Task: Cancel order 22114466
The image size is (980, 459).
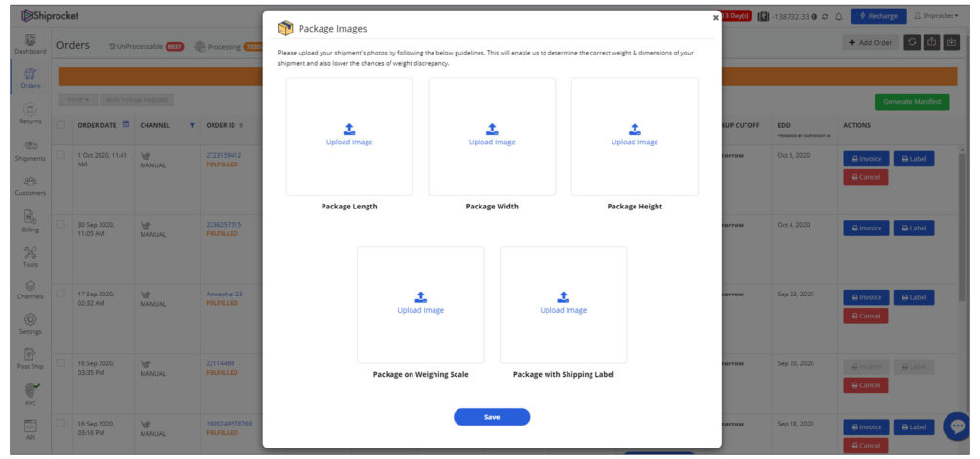Action: [x=865, y=385]
